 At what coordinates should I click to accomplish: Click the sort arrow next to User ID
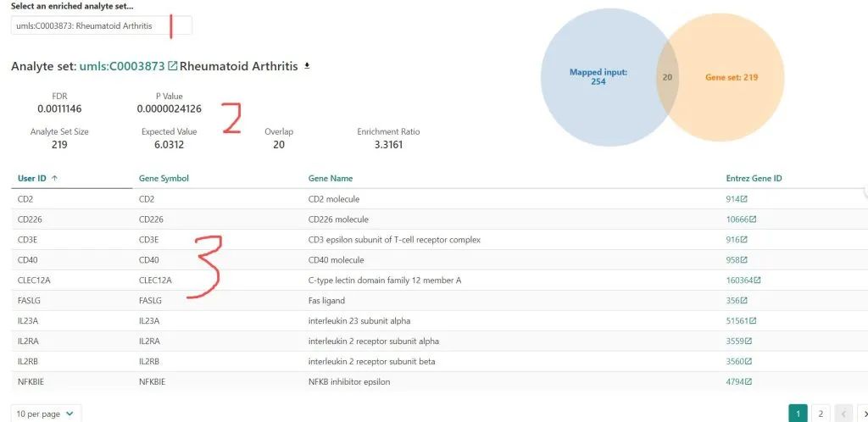(x=54, y=178)
